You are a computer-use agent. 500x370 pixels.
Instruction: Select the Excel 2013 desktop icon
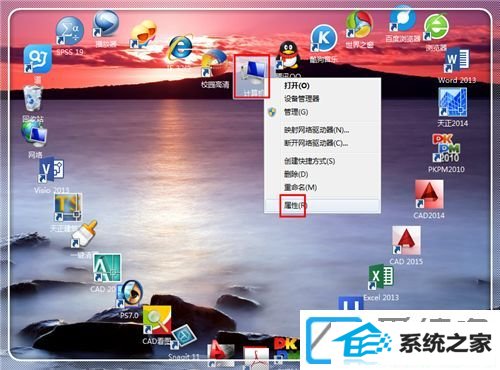381,283
